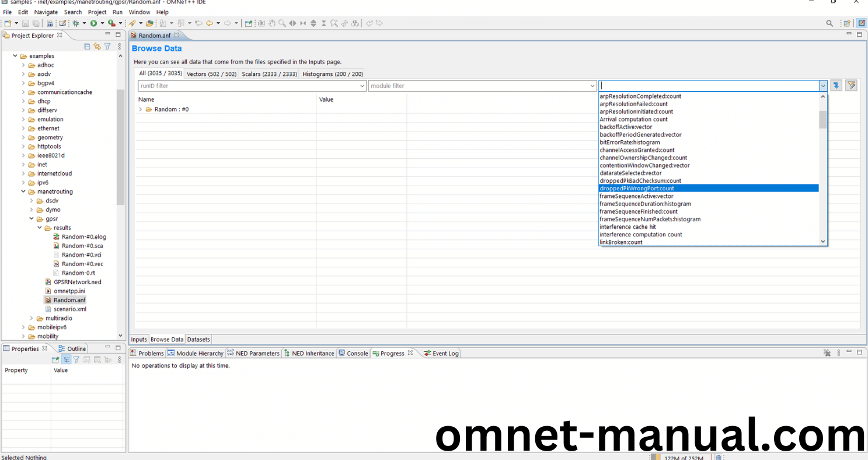Click the Profile toolbar icon

point(111,23)
